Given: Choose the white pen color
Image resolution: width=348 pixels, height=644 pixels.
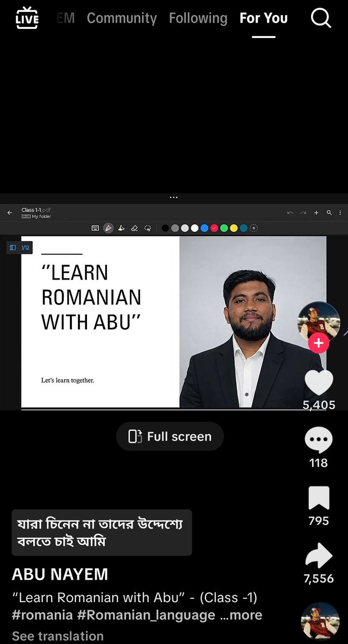Looking at the screenshot, I should click(x=194, y=228).
